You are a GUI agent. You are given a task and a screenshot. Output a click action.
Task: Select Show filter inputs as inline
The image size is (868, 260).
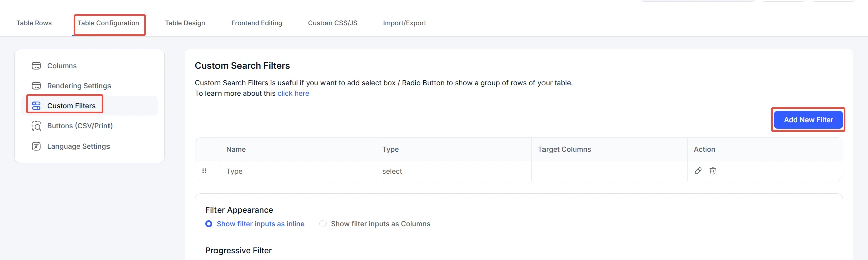tap(209, 224)
